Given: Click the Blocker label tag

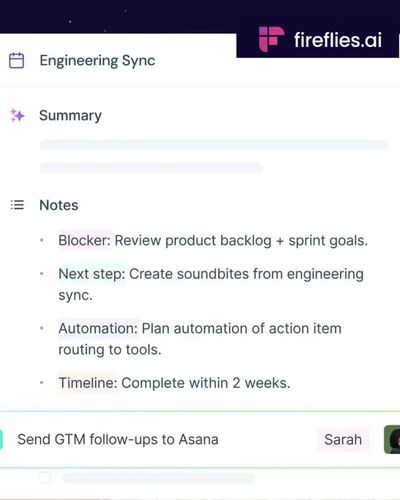Looking at the screenshot, I should 85,240.
